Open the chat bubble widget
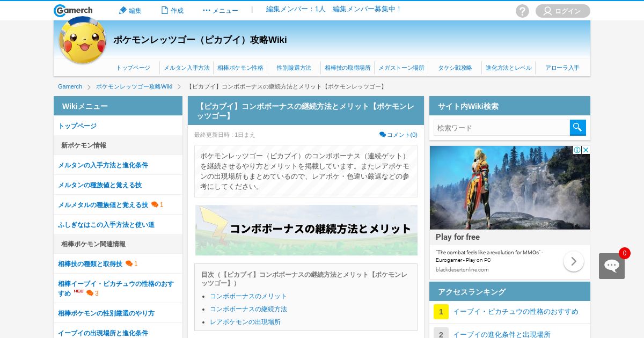 point(612,266)
